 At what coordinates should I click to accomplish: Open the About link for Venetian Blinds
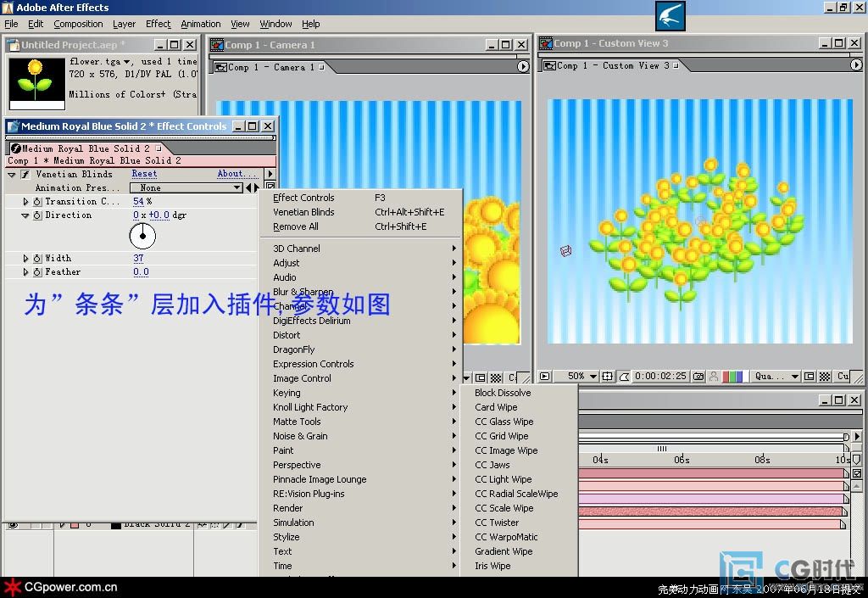(x=232, y=174)
